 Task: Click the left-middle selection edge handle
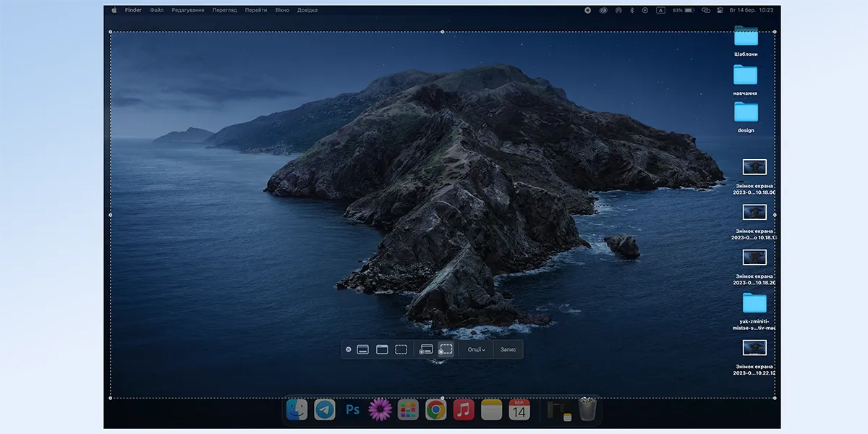tap(111, 215)
